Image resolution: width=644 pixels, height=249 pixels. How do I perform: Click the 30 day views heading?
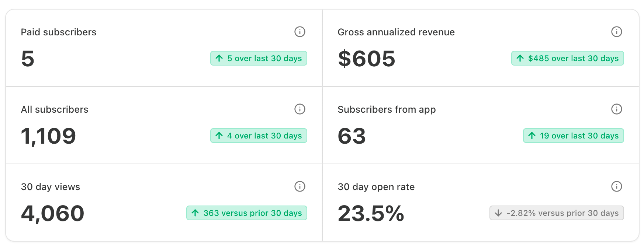tap(51, 187)
